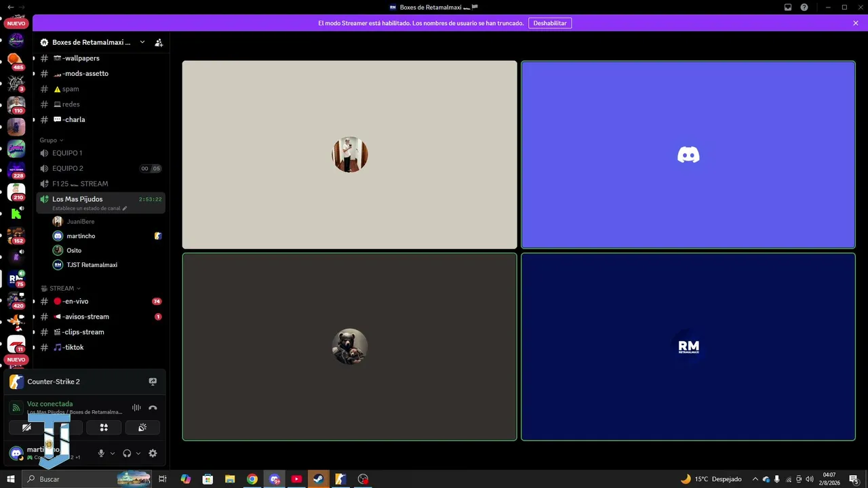Open the server with 485 badge
Viewport: 868px width, 488px height.
coord(16,62)
